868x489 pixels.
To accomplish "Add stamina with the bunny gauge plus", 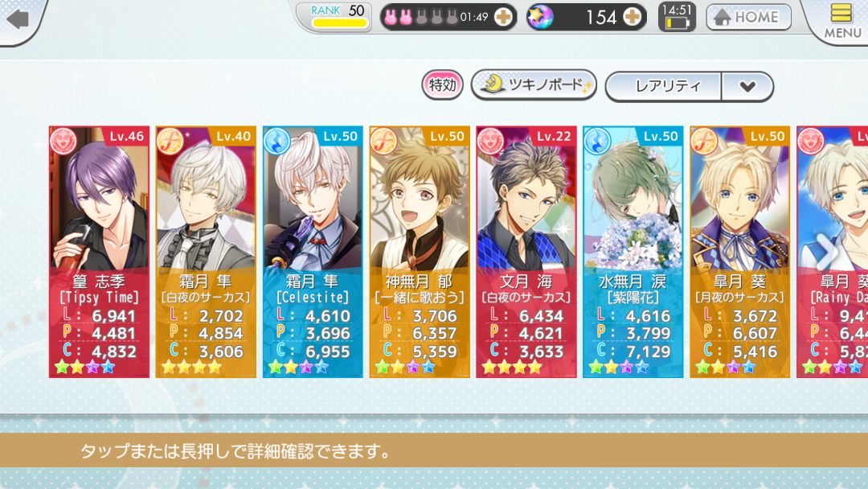I will (x=502, y=17).
